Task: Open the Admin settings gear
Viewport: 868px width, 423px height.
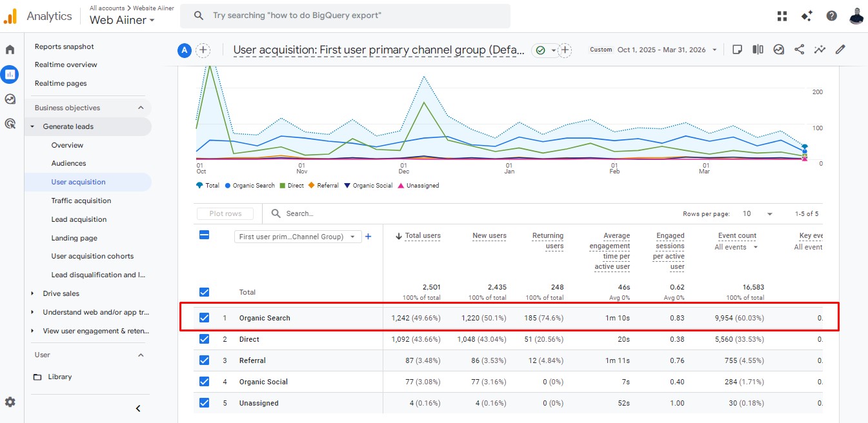Action: click(10, 402)
